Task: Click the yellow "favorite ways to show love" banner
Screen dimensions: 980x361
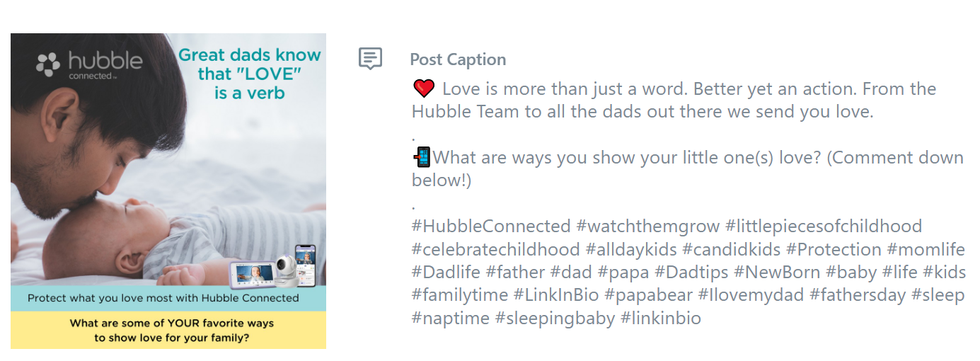Action: point(168,331)
